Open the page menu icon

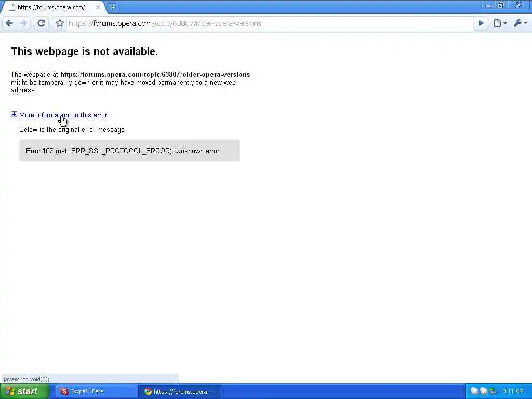click(x=500, y=23)
